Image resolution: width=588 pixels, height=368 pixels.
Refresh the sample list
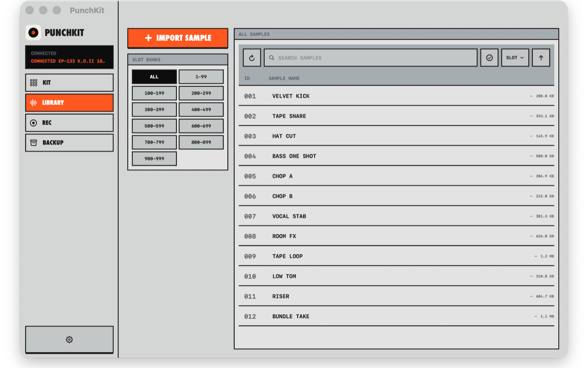pos(252,58)
